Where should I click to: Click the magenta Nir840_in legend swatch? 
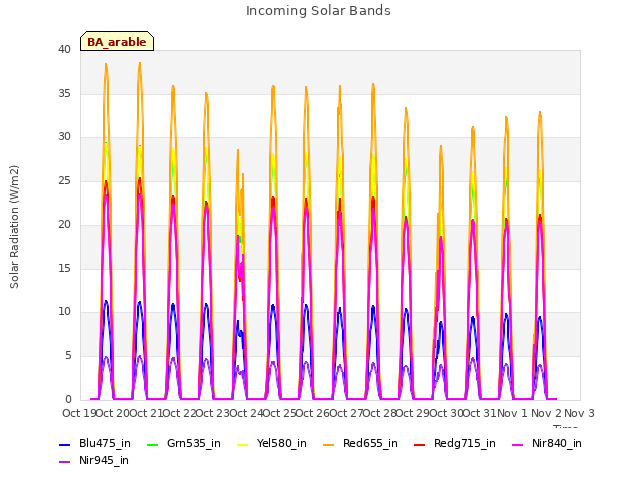pos(518,444)
